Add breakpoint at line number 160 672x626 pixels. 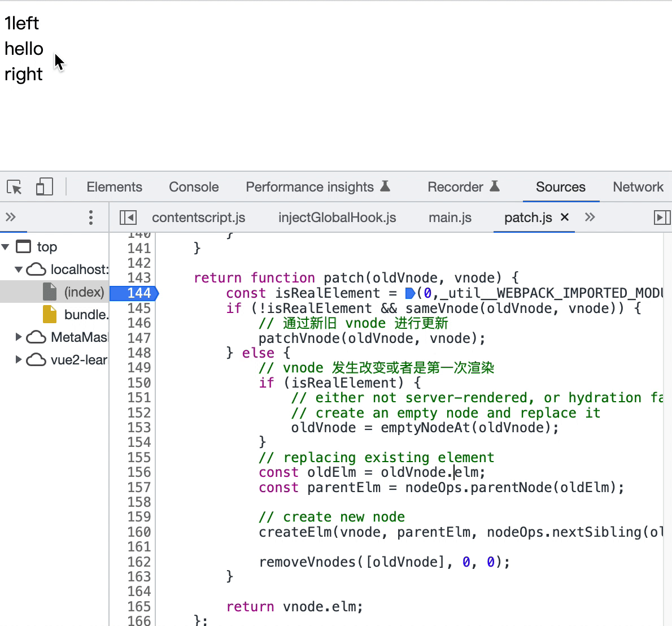click(139, 532)
